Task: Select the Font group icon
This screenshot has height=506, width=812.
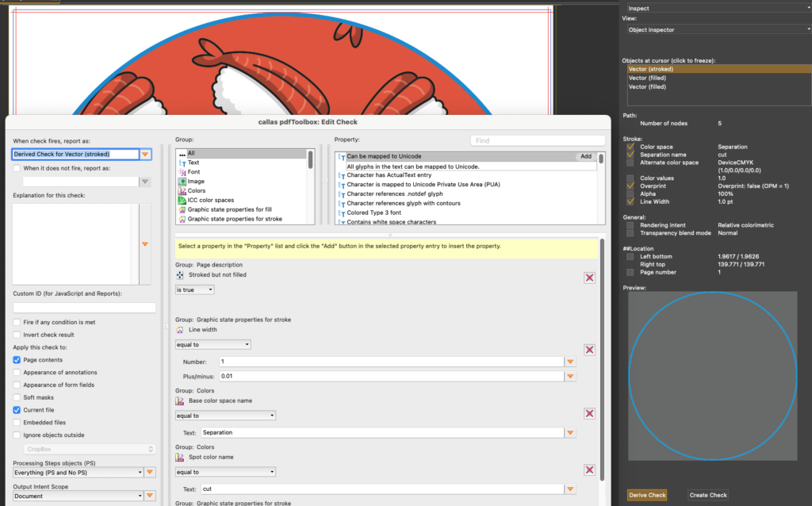Action: tap(183, 172)
